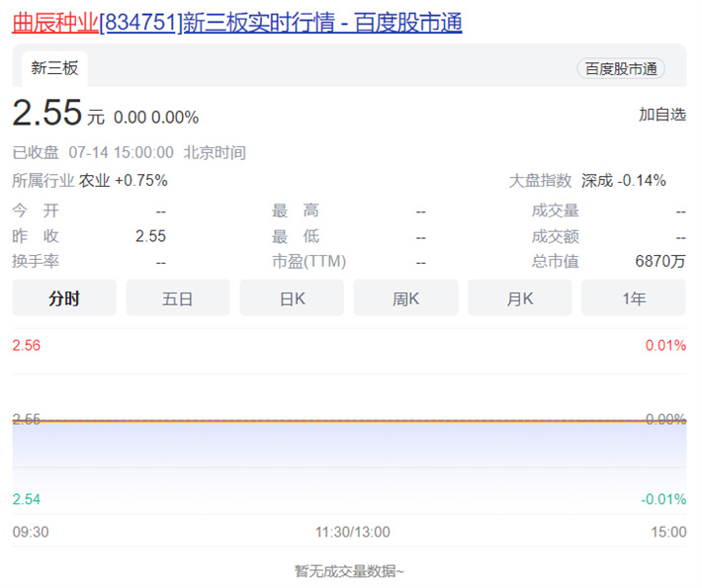Open the 日K candlestick chart
This screenshot has width=702, height=588.
(x=292, y=298)
